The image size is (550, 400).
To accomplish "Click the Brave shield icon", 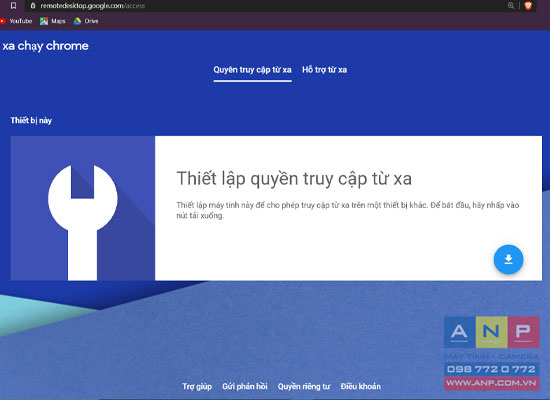I will point(528,6).
